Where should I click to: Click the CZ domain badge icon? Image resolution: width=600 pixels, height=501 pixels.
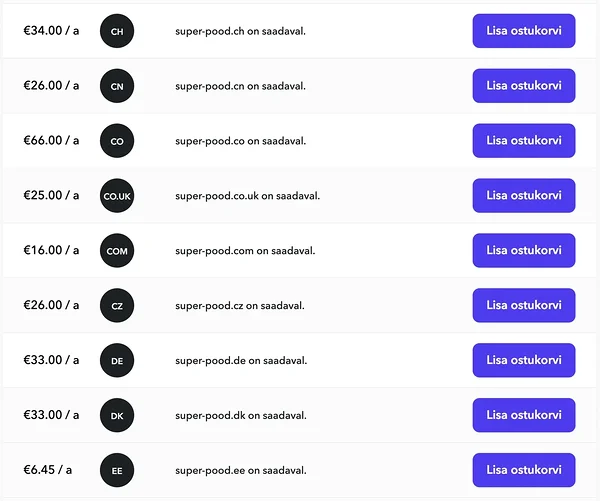tap(117, 305)
